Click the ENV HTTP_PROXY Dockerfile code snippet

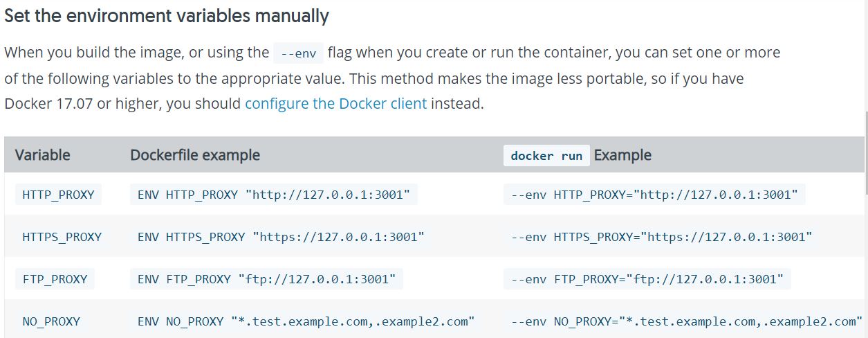click(274, 195)
